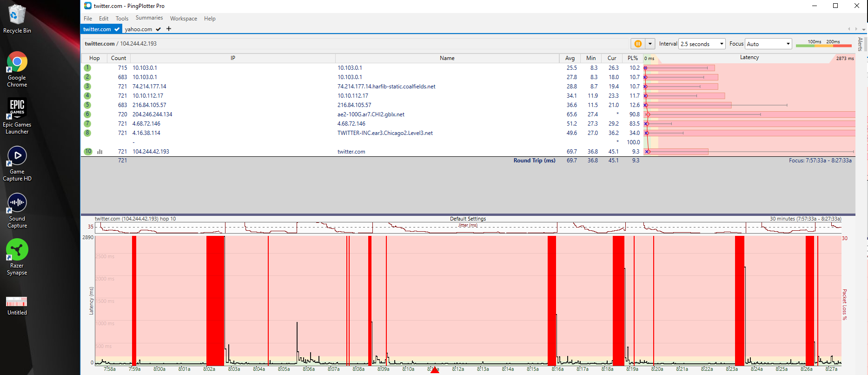Open the Alerts side panel
868x375 pixels.
point(860,44)
